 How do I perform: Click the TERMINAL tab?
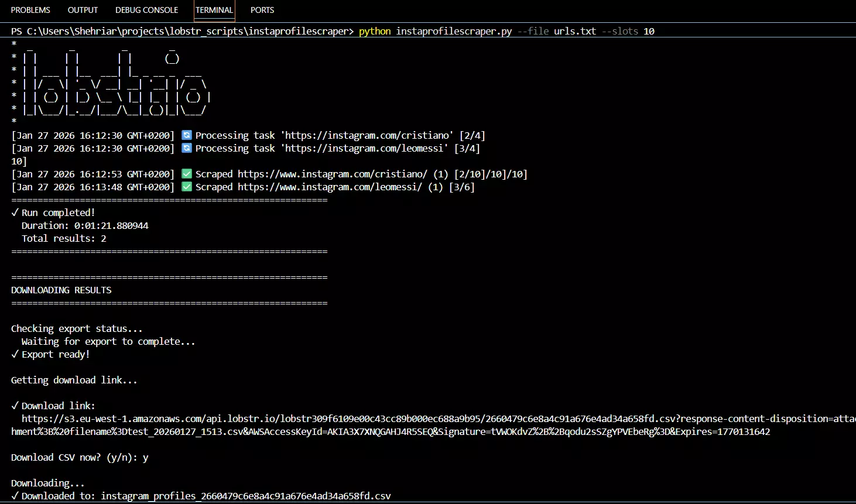pyautogui.click(x=214, y=10)
